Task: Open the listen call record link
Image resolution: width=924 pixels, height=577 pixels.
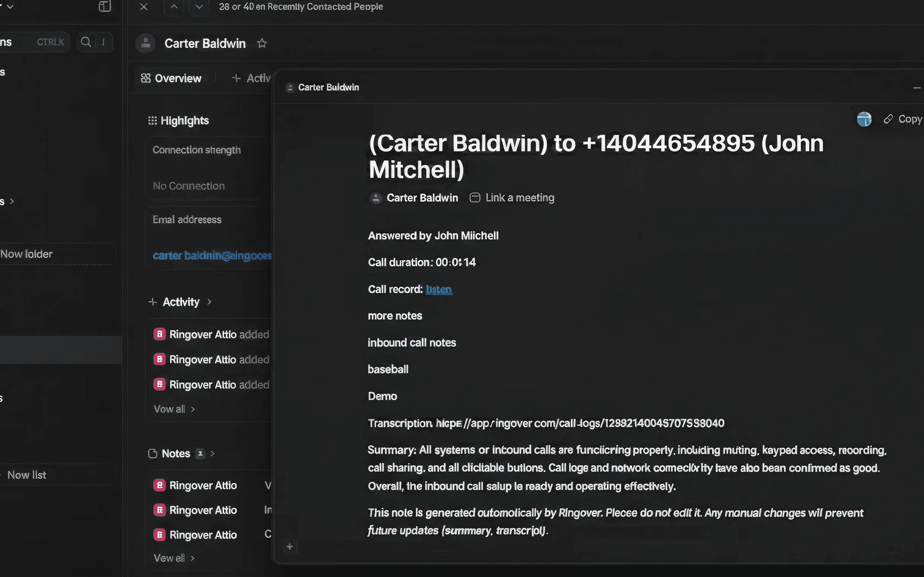Action: 438,289
